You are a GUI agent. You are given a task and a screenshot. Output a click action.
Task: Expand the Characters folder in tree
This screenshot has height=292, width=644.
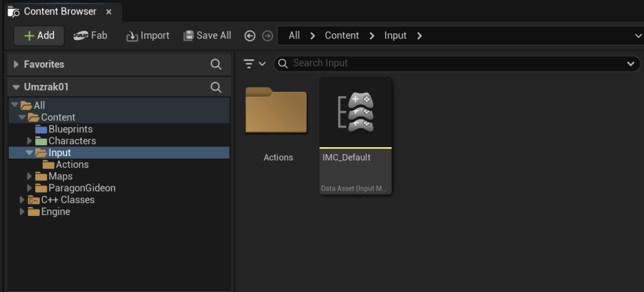29,141
